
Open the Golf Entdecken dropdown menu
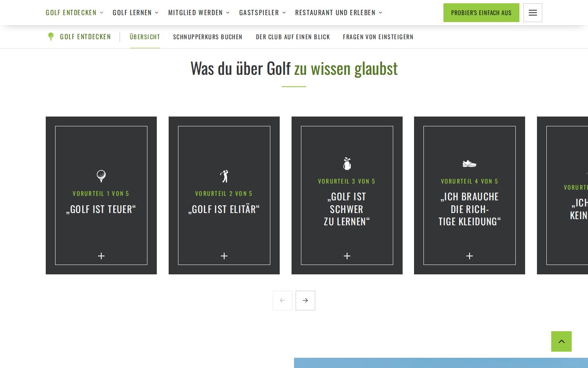[x=75, y=13]
